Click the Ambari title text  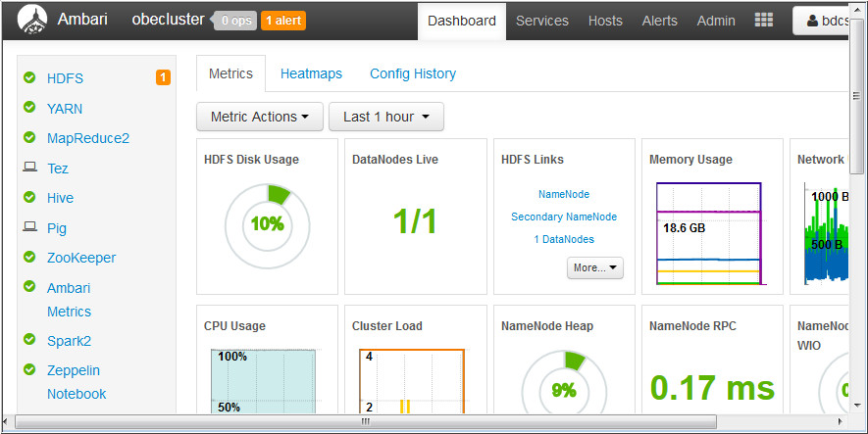[x=82, y=20]
